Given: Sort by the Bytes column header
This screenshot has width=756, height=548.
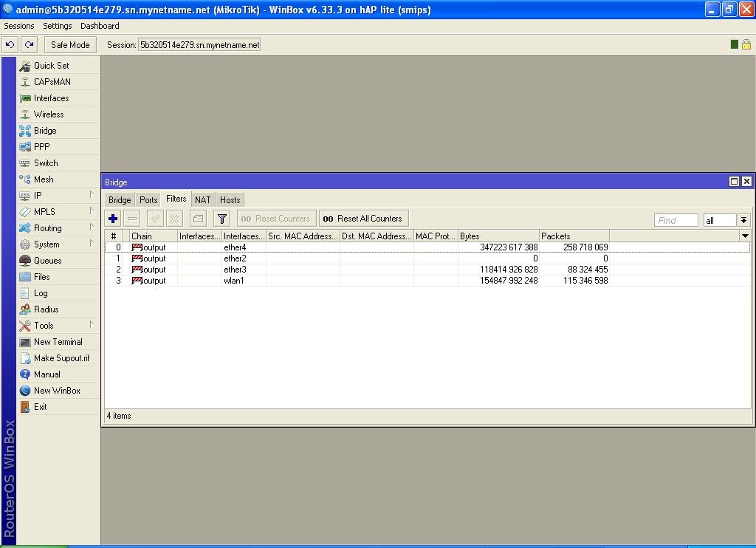Looking at the screenshot, I should 498,236.
